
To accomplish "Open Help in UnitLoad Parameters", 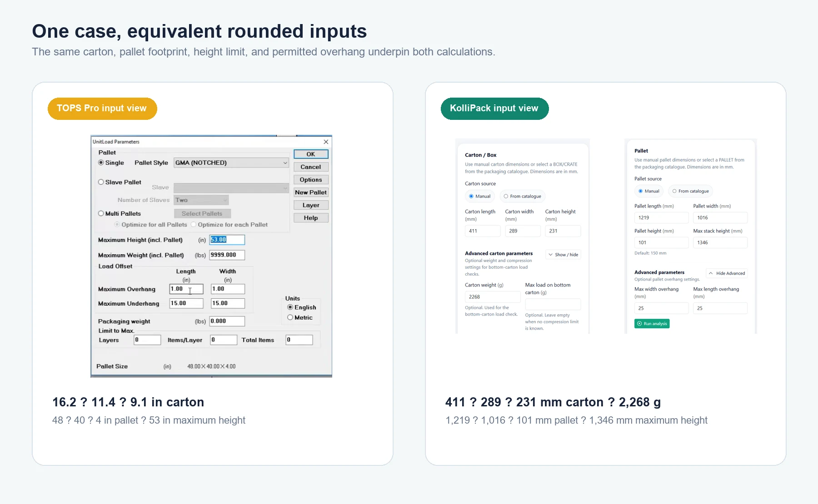I will [x=311, y=218].
